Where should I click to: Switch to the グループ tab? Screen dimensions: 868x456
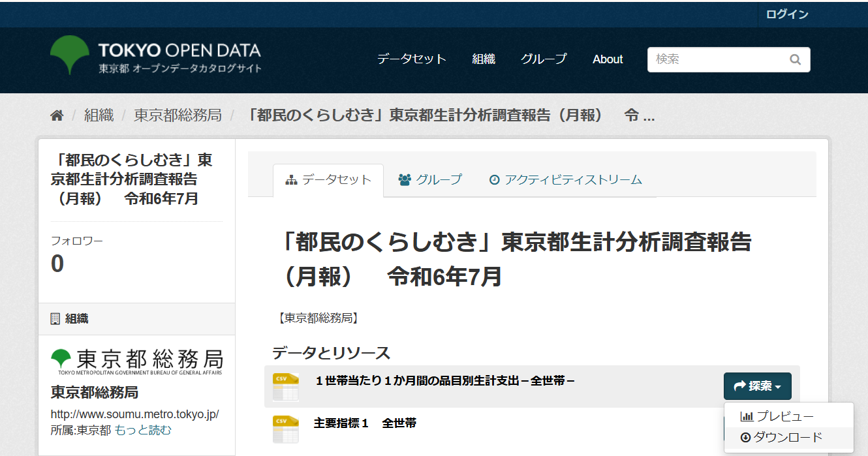[x=430, y=179]
